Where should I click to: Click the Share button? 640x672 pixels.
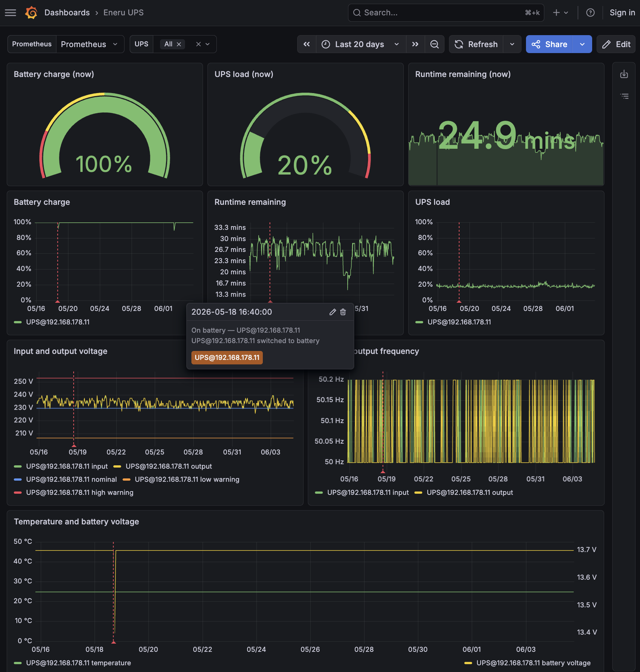point(549,44)
